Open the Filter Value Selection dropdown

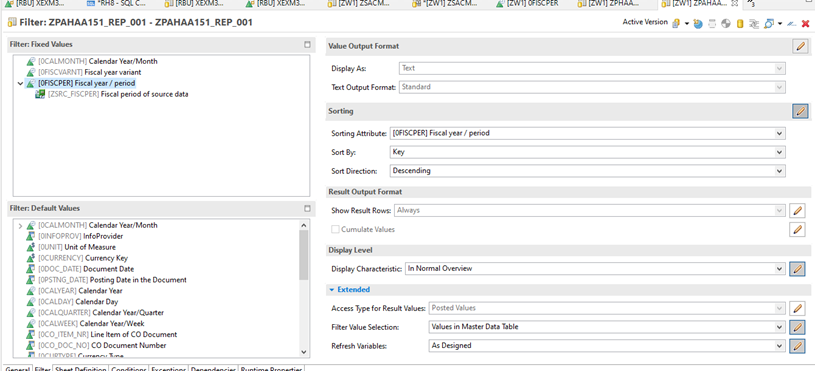607,327
